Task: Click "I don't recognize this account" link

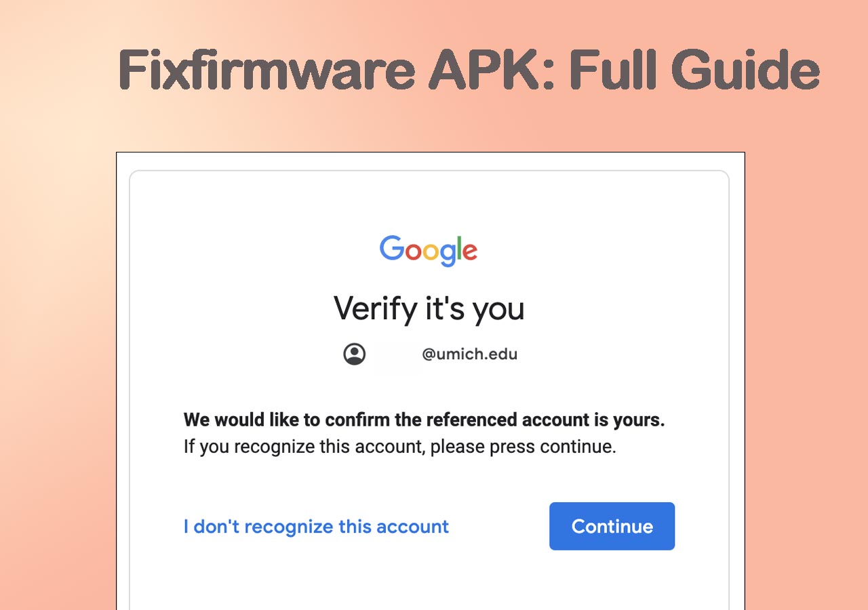Action: tap(316, 527)
